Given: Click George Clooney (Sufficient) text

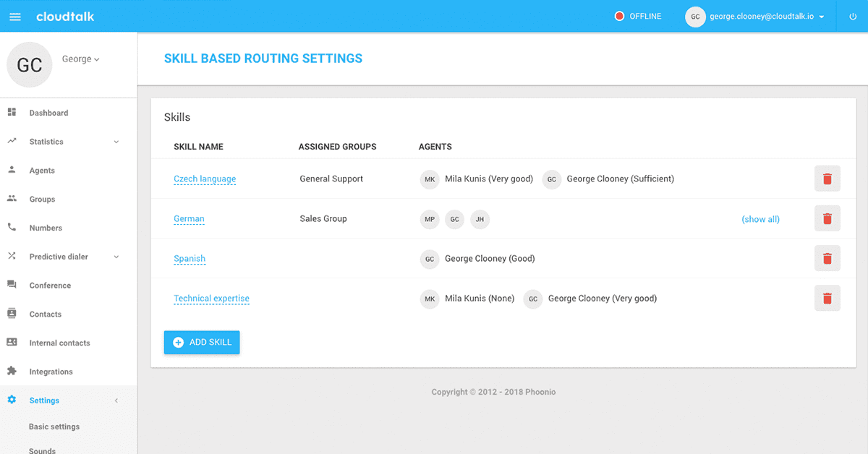Looking at the screenshot, I should click(x=621, y=179).
